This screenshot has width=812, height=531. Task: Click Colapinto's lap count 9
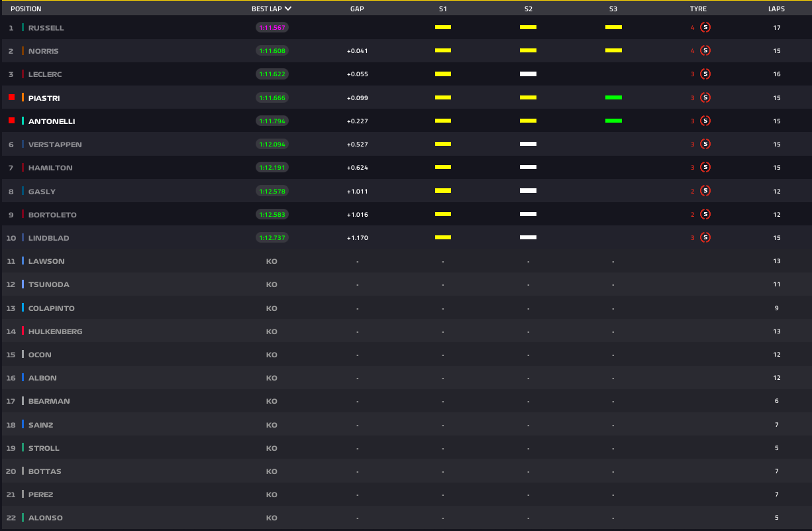776,308
